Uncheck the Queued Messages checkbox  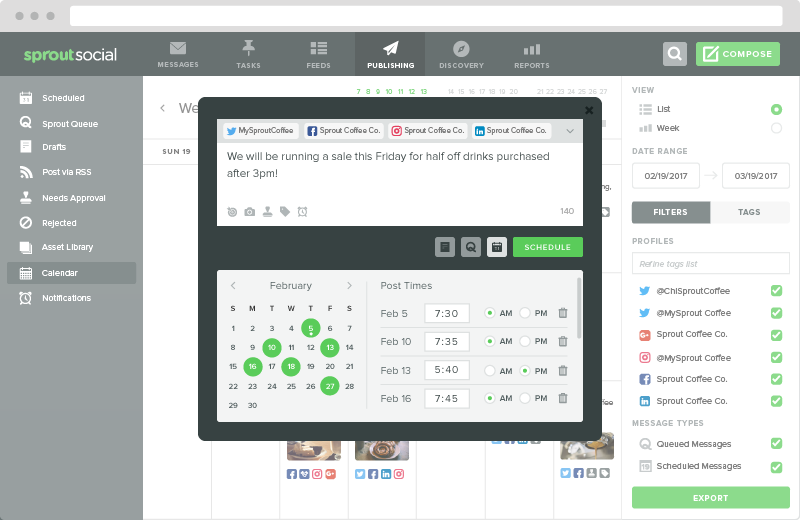click(776, 443)
